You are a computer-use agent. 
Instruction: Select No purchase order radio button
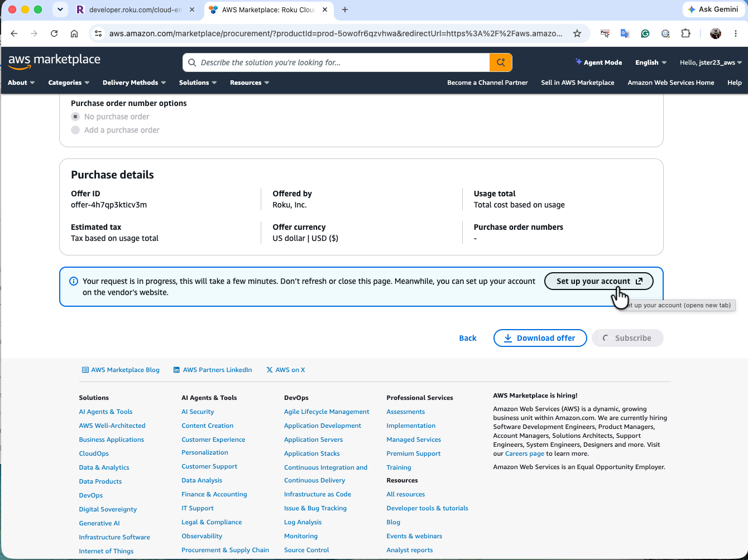[x=75, y=117]
